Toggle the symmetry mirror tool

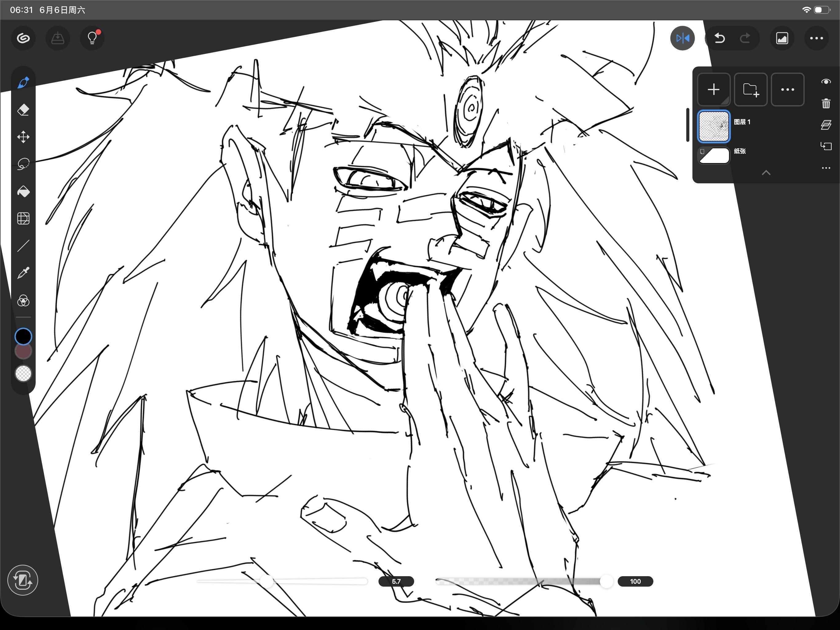682,38
